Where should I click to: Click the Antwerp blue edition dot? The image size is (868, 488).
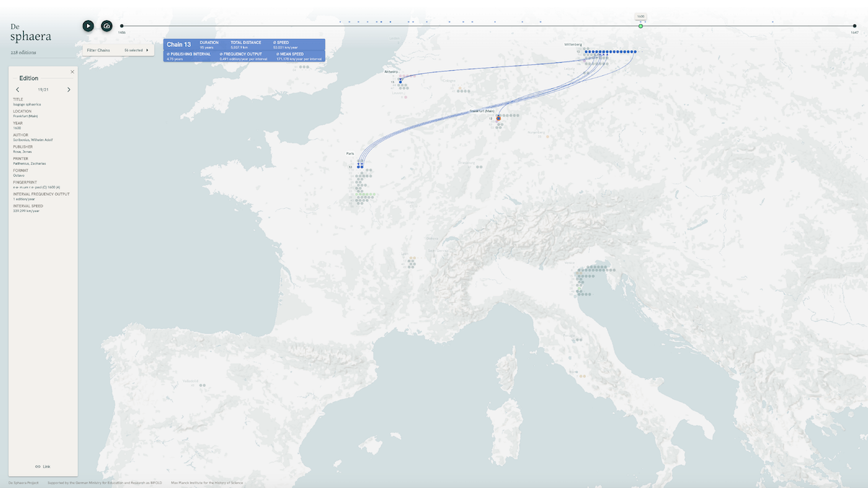pos(400,82)
